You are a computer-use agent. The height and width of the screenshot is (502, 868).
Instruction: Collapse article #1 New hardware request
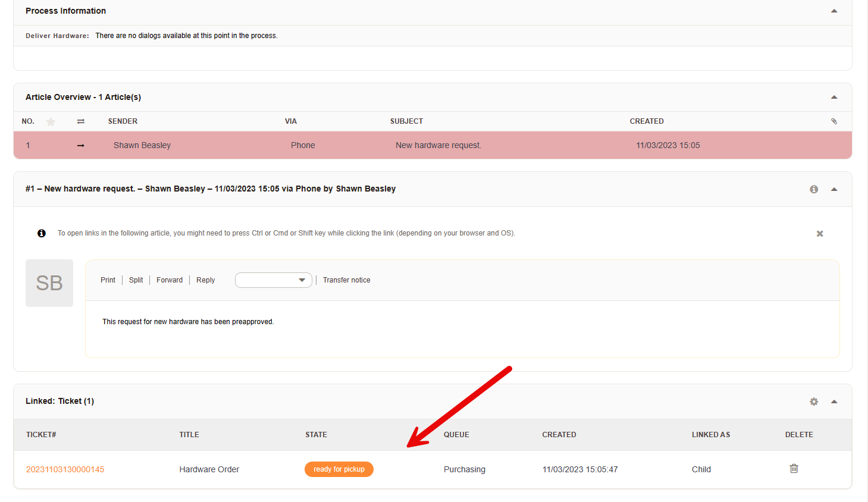click(x=834, y=189)
